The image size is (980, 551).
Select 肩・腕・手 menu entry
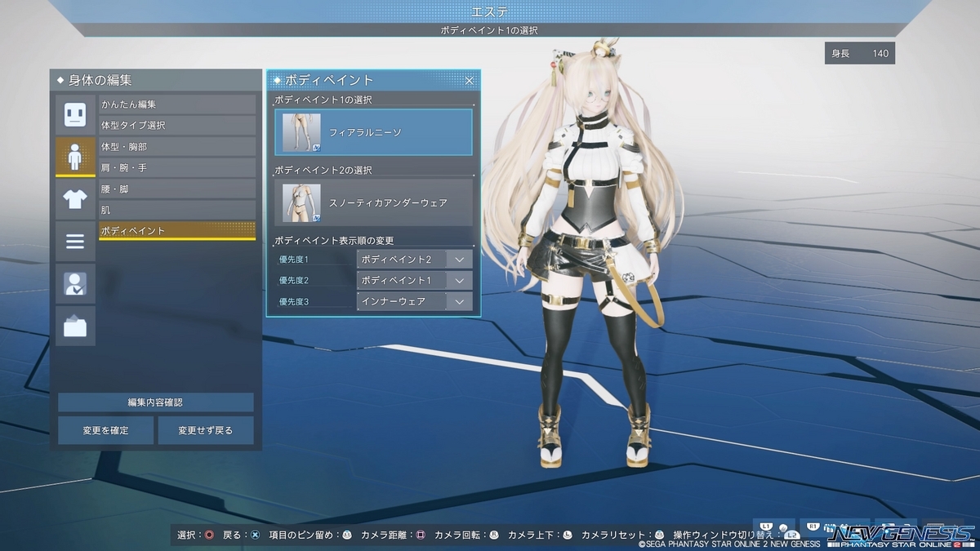177,168
